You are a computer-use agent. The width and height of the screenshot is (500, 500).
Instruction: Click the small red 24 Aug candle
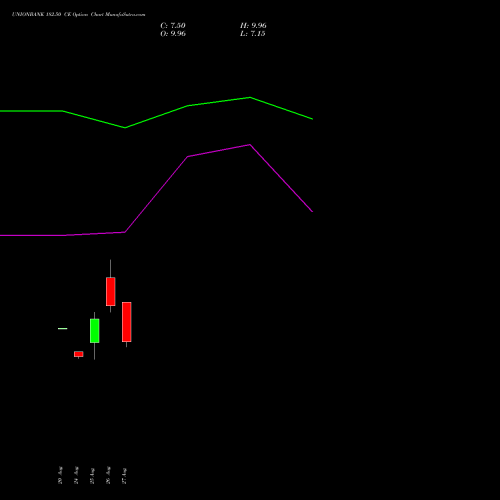pos(79,354)
